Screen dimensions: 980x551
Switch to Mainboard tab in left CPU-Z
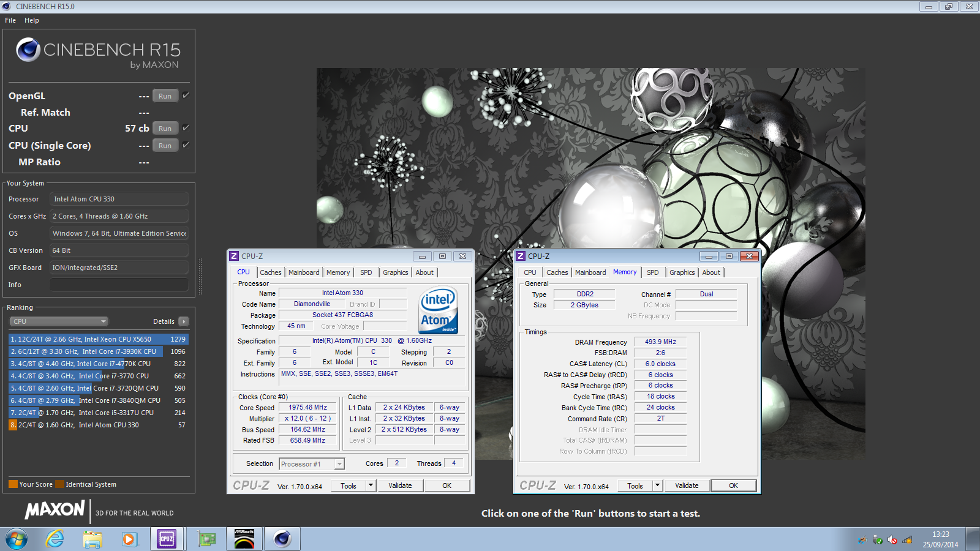pyautogui.click(x=304, y=272)
